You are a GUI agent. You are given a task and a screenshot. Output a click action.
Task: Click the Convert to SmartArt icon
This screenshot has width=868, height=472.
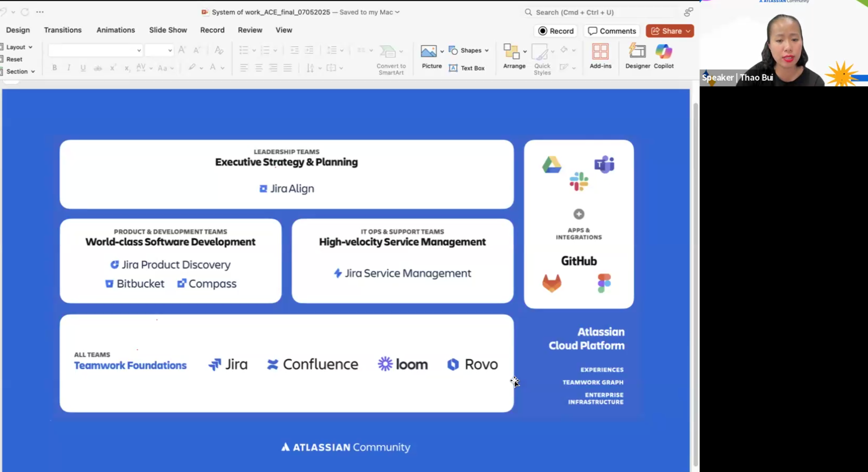(x=388, y=52)
